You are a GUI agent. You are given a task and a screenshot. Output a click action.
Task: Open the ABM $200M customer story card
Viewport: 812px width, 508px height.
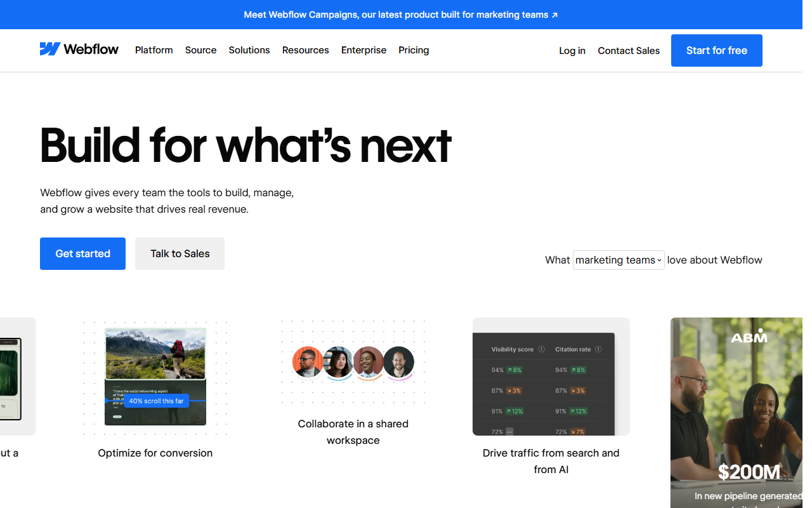(737, 413)
